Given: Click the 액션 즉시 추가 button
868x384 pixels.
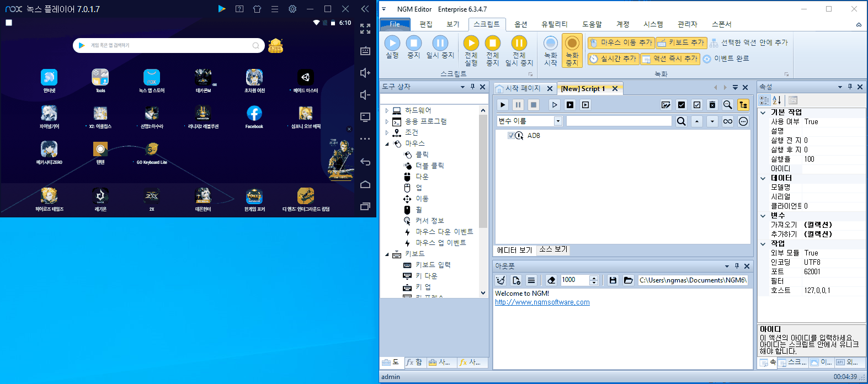Looking at the screenshot, I should click(x=670, y=58).
